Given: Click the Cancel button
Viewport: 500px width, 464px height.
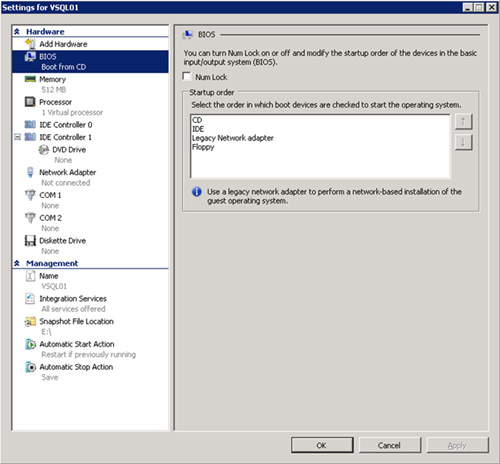Looking at the screenshot, I should point(390,445).
